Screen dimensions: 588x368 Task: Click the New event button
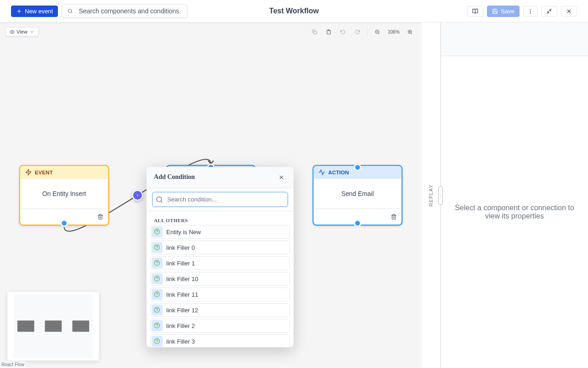click(x=34, y=11)
